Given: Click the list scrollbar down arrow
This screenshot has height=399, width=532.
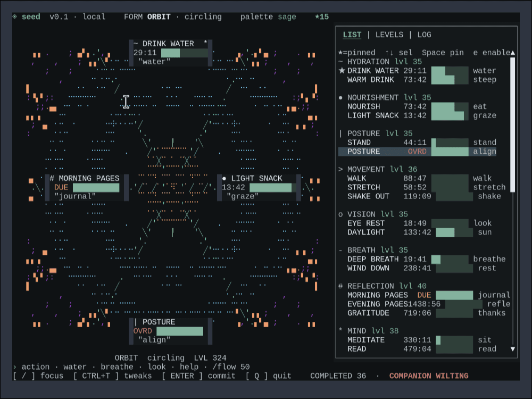Looking at the screenshot, I should [x=513, y=349].
